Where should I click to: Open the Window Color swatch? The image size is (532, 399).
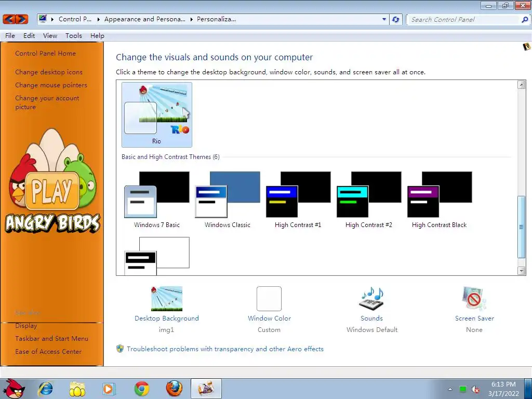coord(269,299)
